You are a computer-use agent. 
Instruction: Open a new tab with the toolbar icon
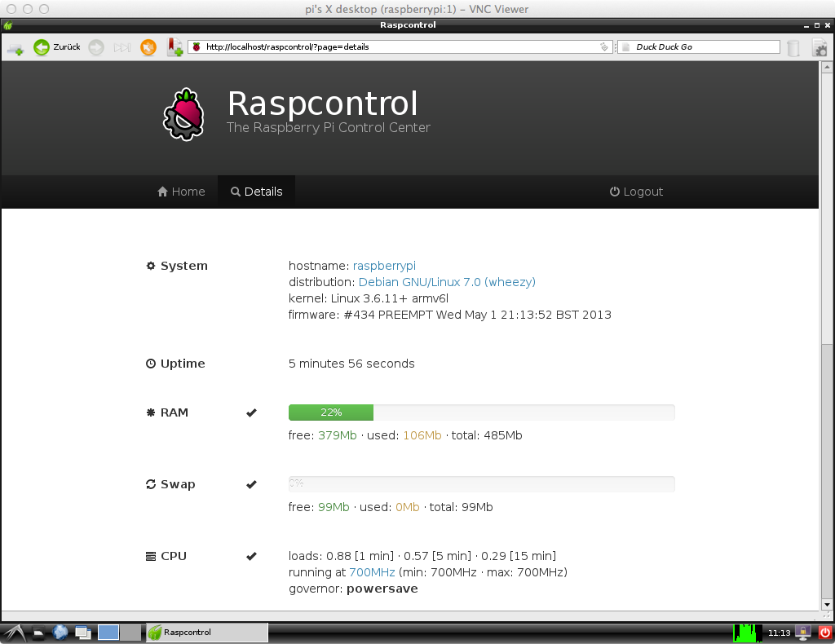(x=15, y=48)
